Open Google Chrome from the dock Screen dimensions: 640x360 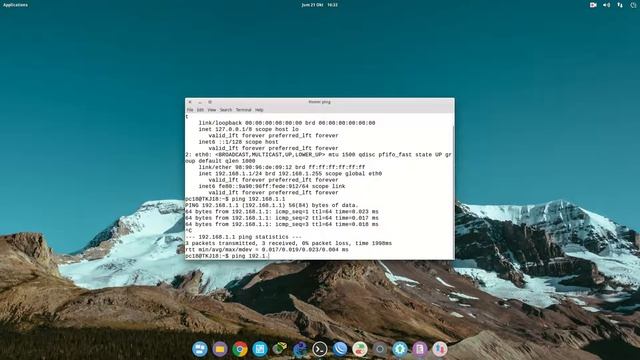pyautogui.click(x=240, y=349)
